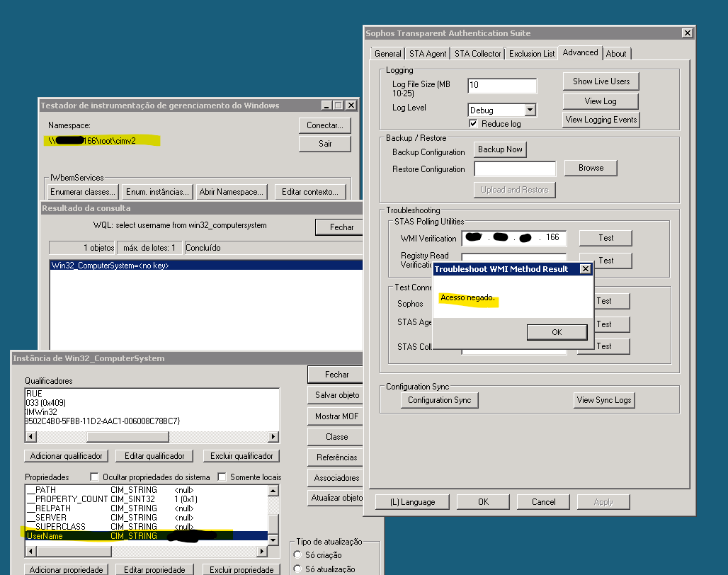The height and width of the screenshot is (575, 728).
Task: Toggle Ocultar propriedades do sistema checkbox
Action: pyautogui.click(x=95, y=477)
